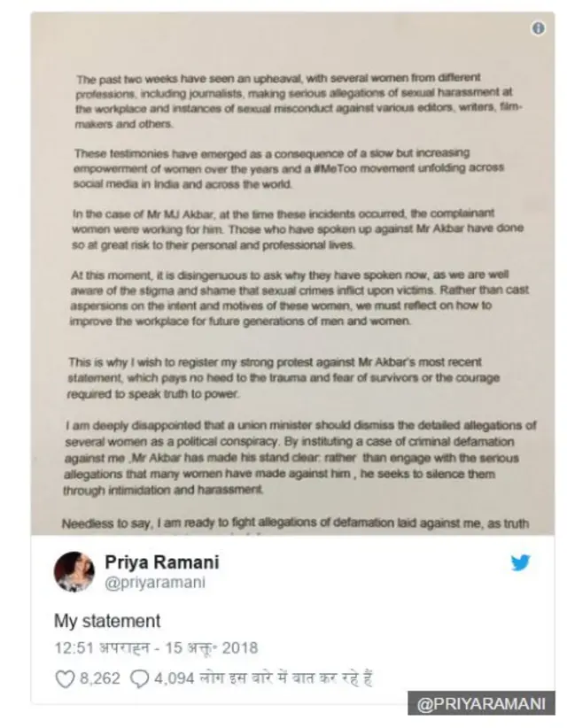Image resolution: width=567 pixels, height=728 pixels.
Task: Click the "My statement" tweet text
Action: click(107, 620)
